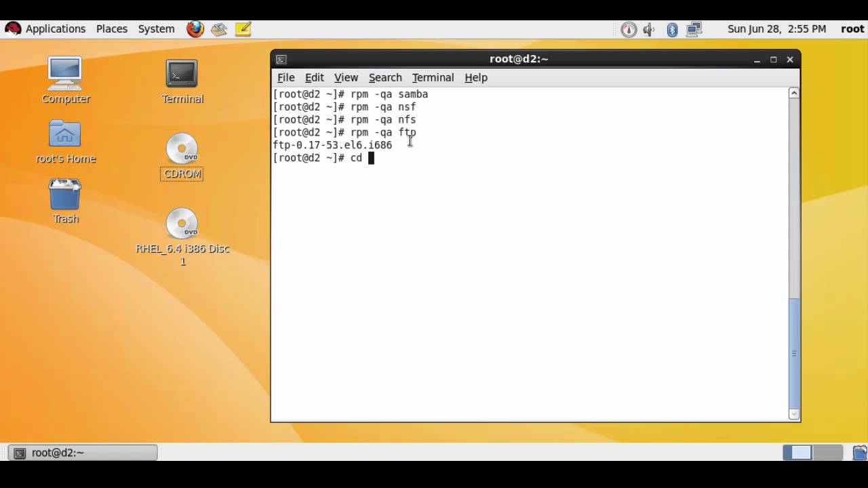The width and height of the screenshot is (868, 488).
Task: Click the mail launcher icon in panel
Action: click(x=219, y=28)
